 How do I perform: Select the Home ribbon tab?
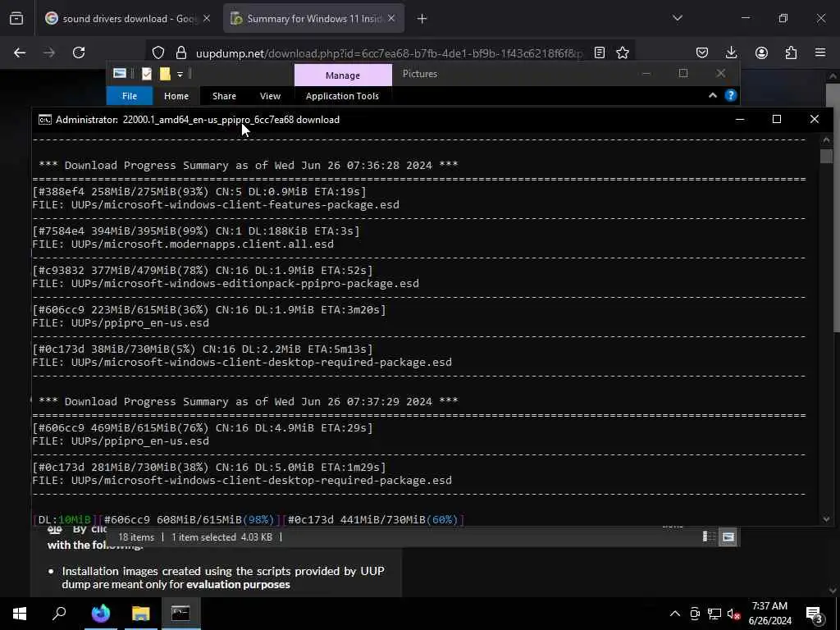click(176, 96)
